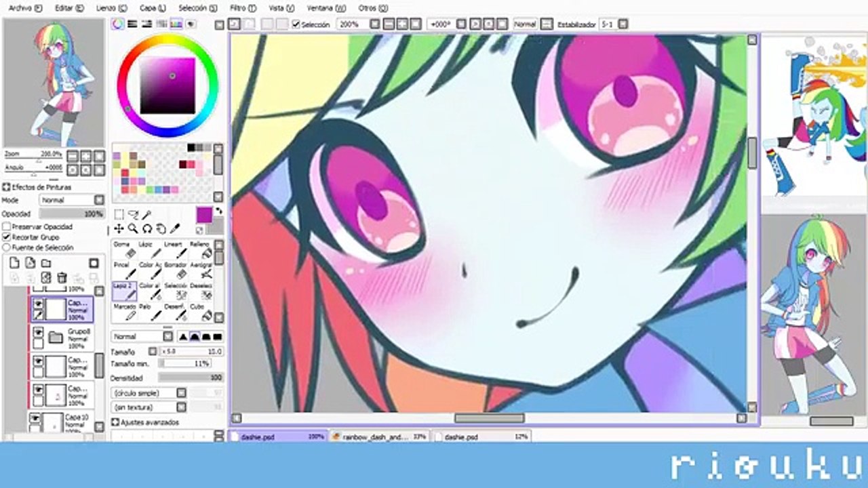The image size is (868, 488).
Task: Open the Editar menu
Action: (69, 8)
